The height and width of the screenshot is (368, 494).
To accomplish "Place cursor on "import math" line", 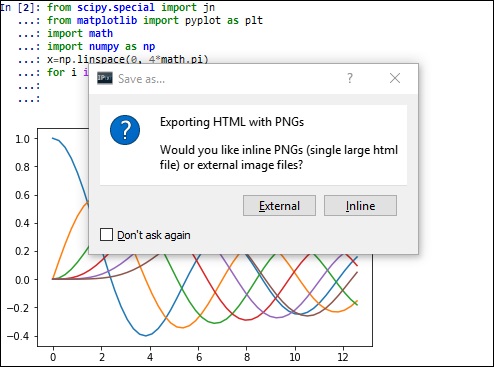I will [x=80, y=33].
